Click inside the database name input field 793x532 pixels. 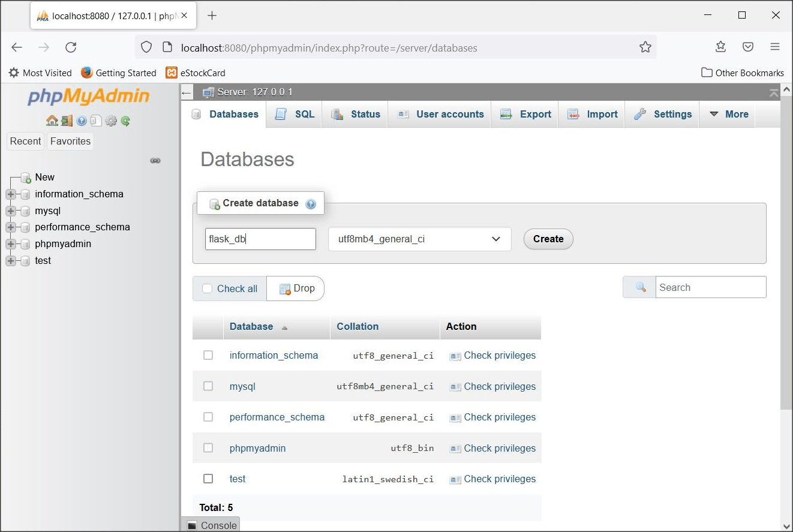click(260, 239)
